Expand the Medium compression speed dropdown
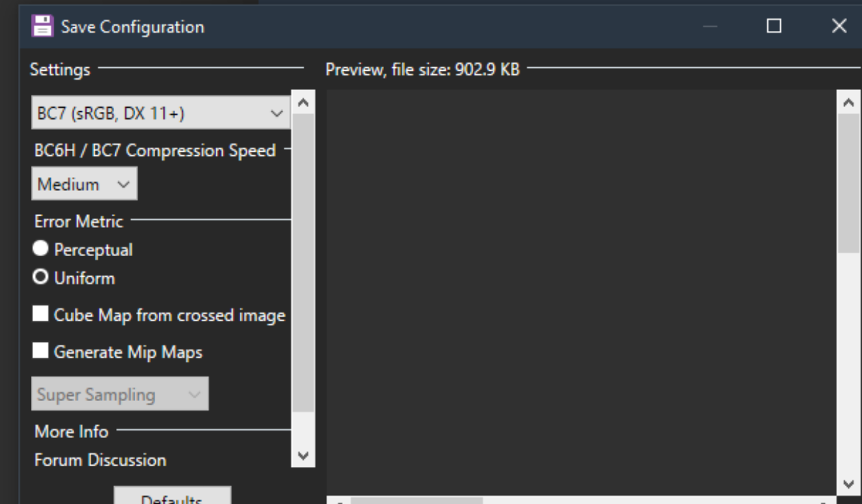Screen dimensions: 862x504 point(84,184)
